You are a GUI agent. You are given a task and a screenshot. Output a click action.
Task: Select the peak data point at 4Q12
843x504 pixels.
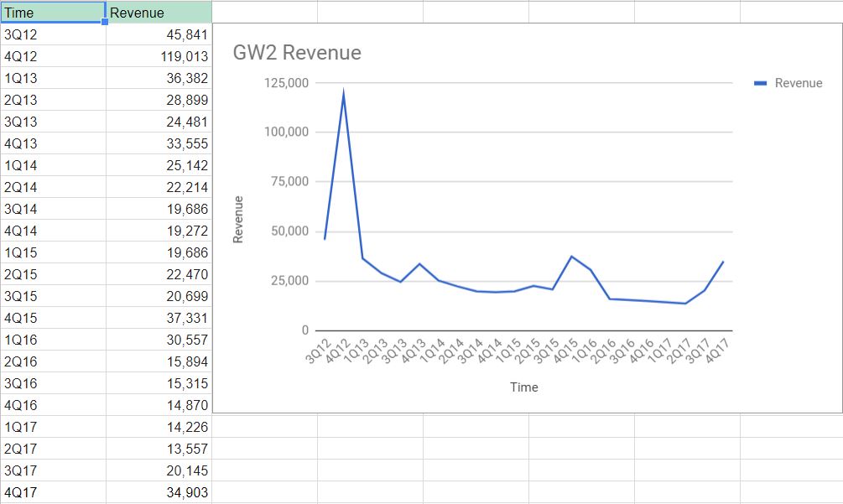[344, 89]
